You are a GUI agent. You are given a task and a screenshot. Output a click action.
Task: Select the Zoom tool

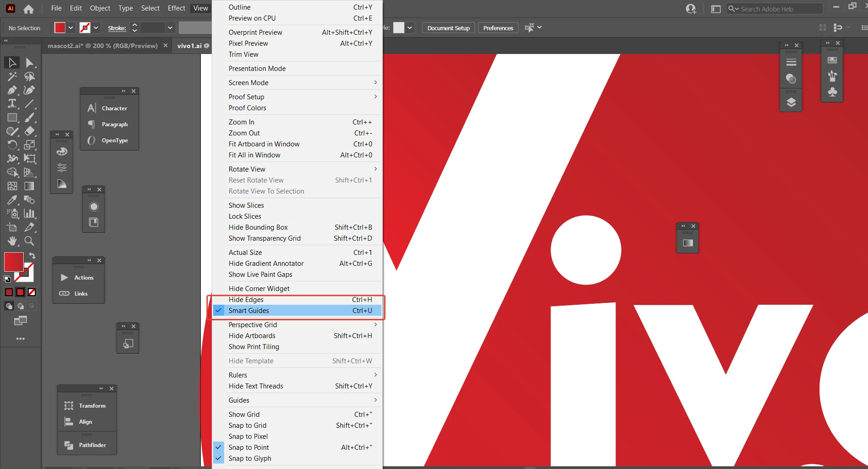[30, 241]
